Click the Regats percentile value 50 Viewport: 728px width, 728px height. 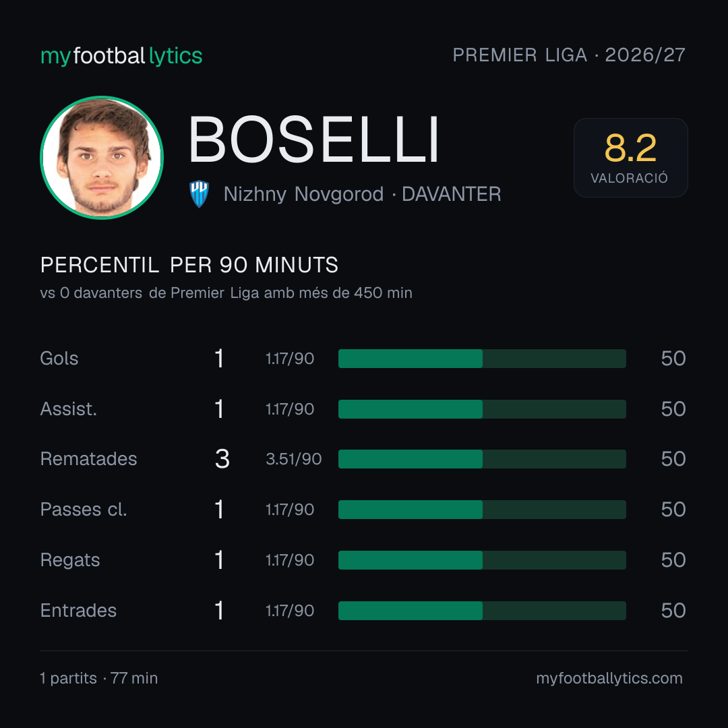(x=673, y=560)
